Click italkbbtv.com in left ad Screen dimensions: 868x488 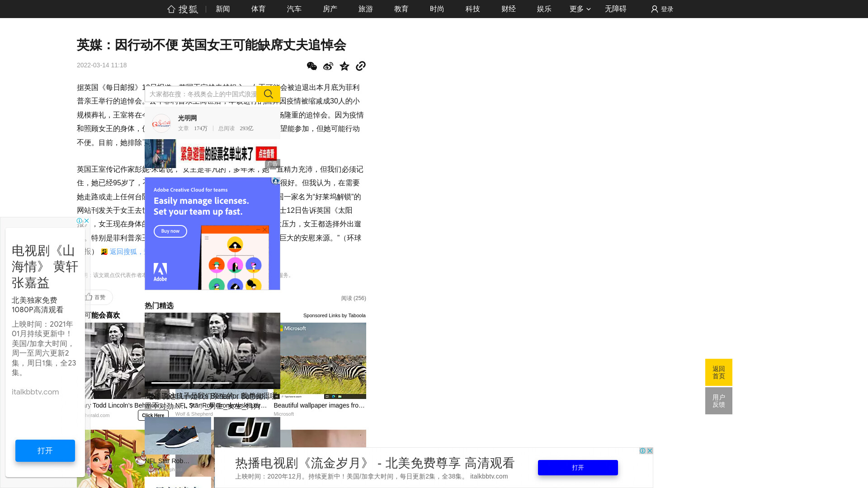click(35, 392)
